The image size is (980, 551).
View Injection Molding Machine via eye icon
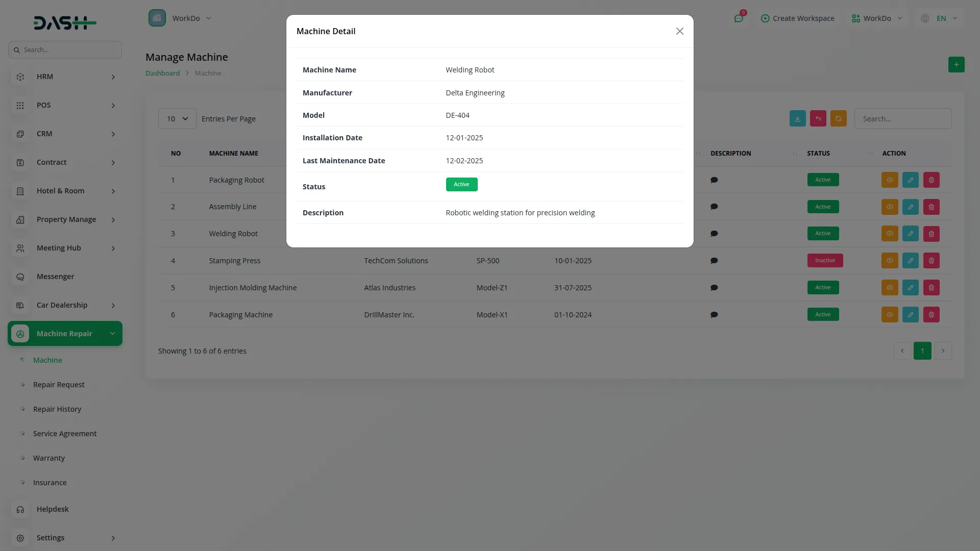click(x=889, y=288)
